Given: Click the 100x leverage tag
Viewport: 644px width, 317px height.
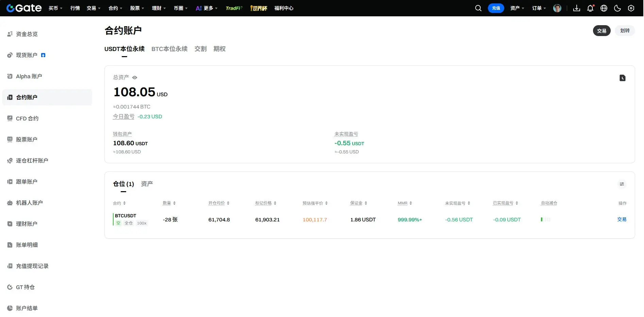Looking at the screenshot, I should pyautogui.click(x=141, y=223).
